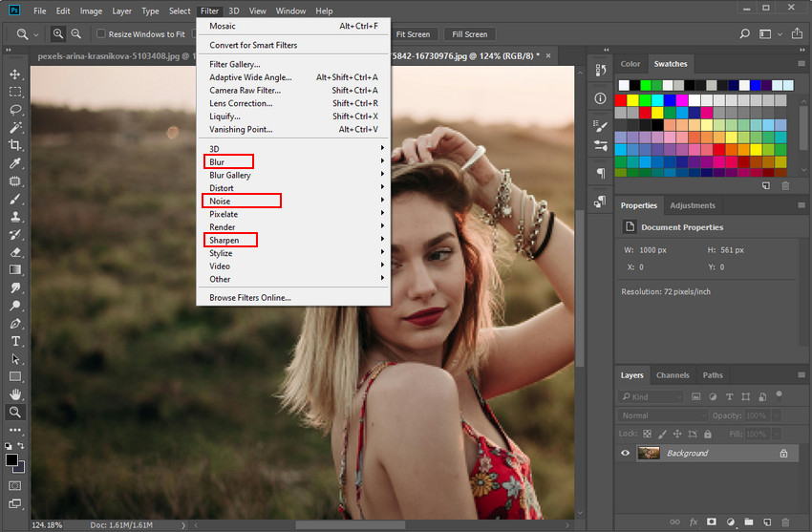Select the Lasso tool

click(15, 110)
